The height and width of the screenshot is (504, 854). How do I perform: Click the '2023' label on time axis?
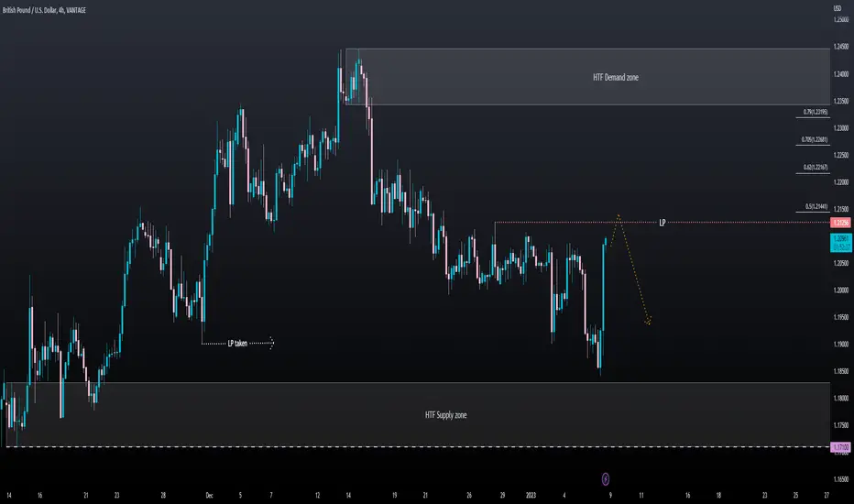point(531,495)
